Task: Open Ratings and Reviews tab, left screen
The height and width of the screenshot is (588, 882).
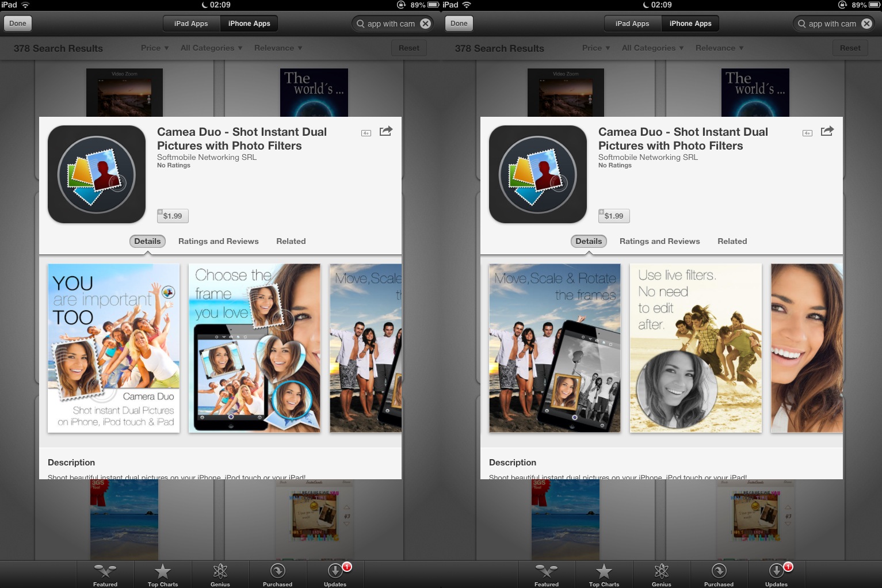Action: click(219, 241)
